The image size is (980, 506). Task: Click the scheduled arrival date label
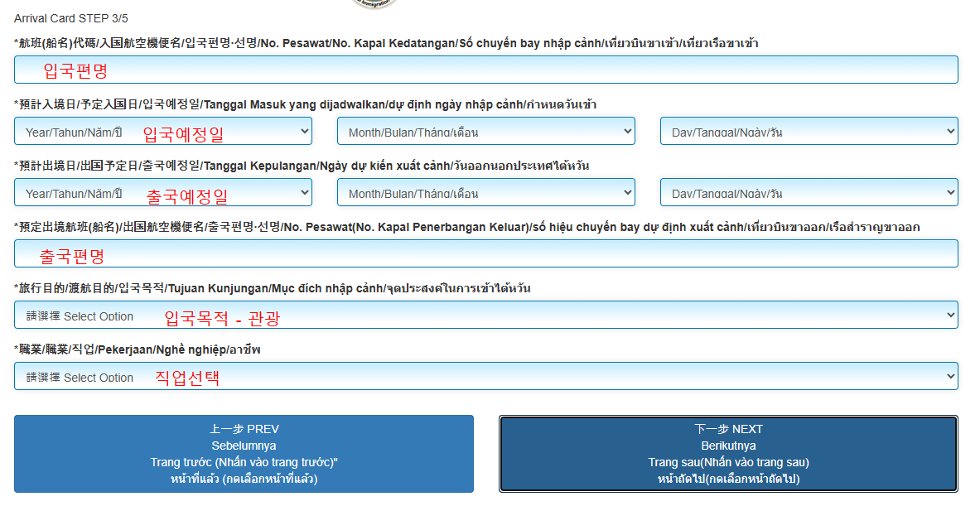[x=305, y=104]
